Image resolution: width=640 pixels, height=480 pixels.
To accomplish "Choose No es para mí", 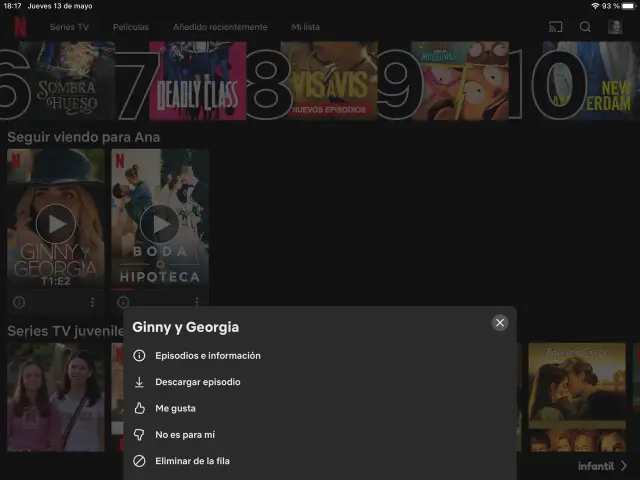I will pos(185,435).
